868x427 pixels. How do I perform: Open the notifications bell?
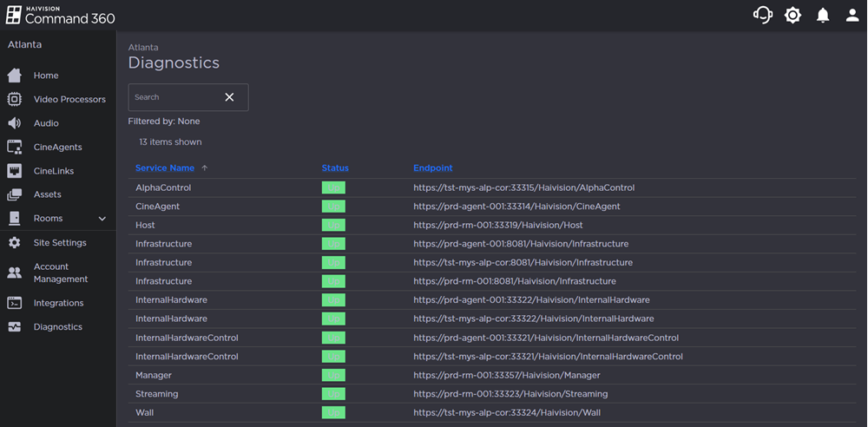[x=823, y=15]
